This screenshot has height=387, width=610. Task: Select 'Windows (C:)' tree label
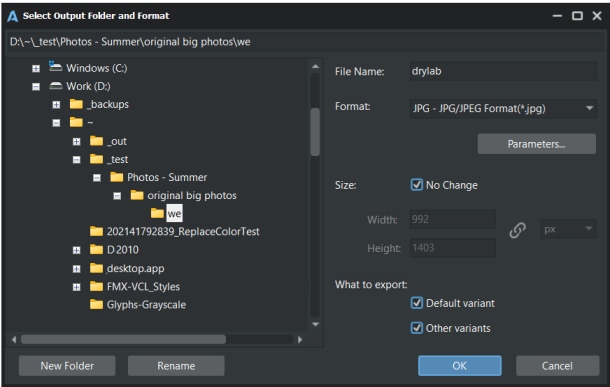pos(96,68)
